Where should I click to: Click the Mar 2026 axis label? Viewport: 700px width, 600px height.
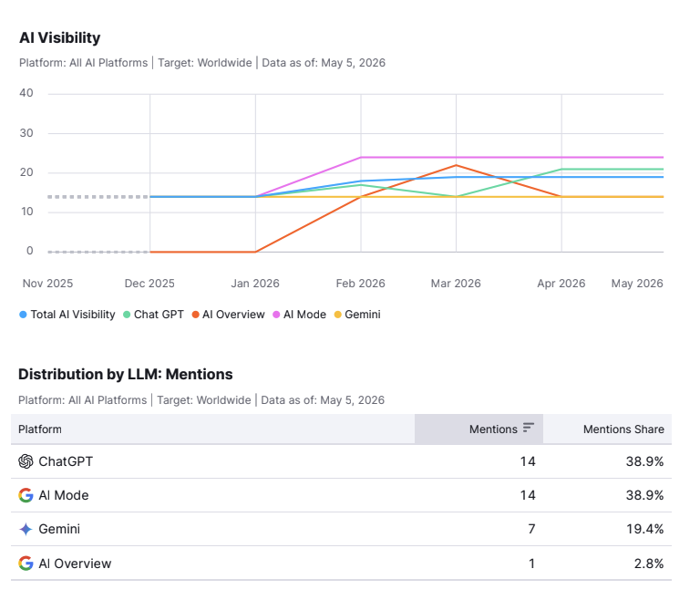pyautogui.click(x=456, y=284)
